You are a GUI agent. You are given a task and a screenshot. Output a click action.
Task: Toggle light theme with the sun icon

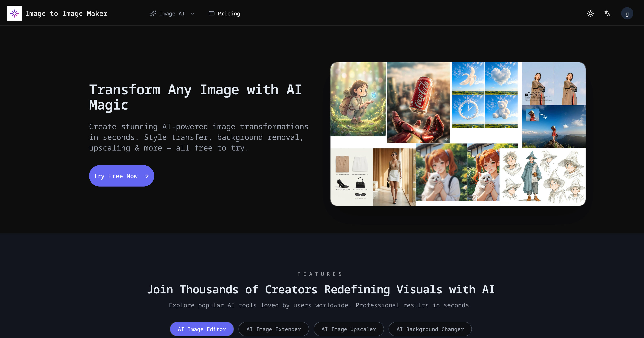[x=590, y=14]
